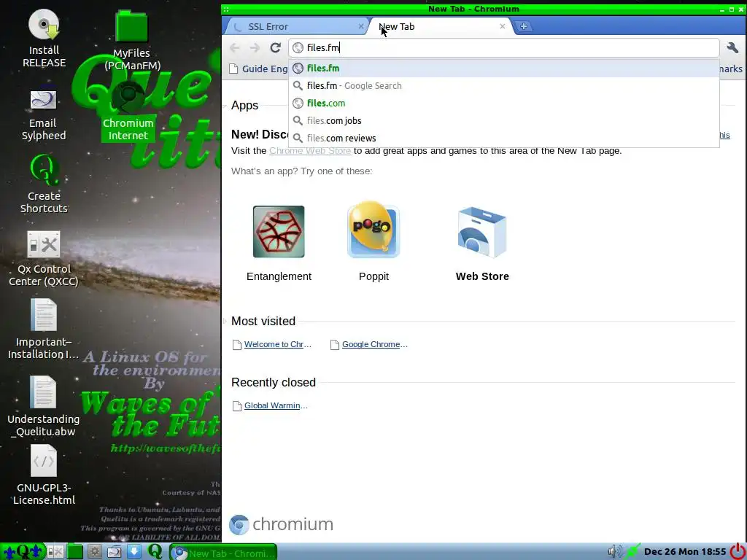Image resolution: width=747 pixels, height=560 pixels.
Task: Click the browser Back arrow
Action: click(x=234, y=47)
